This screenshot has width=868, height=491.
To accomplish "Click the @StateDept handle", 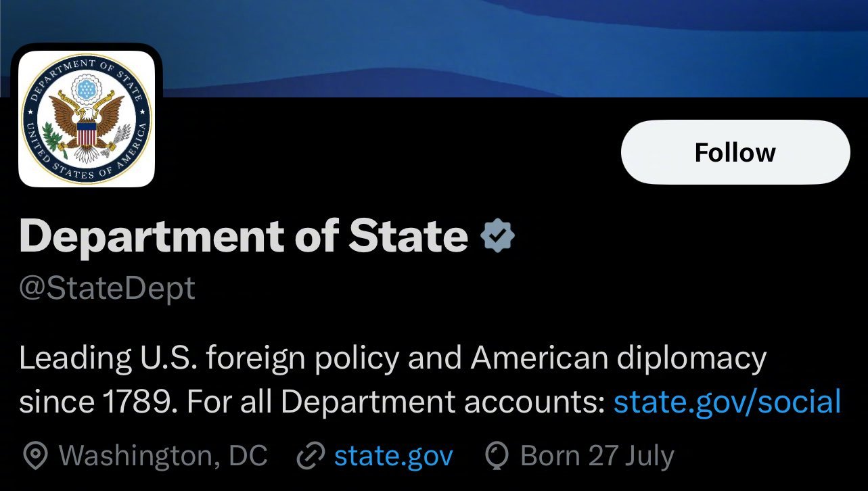I will [x=107, y=289].
